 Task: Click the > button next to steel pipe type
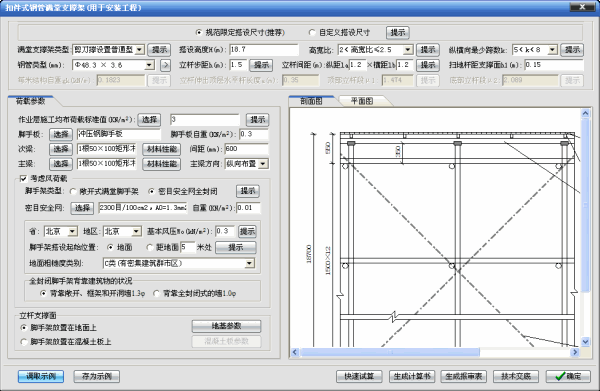tap(165, 65)
